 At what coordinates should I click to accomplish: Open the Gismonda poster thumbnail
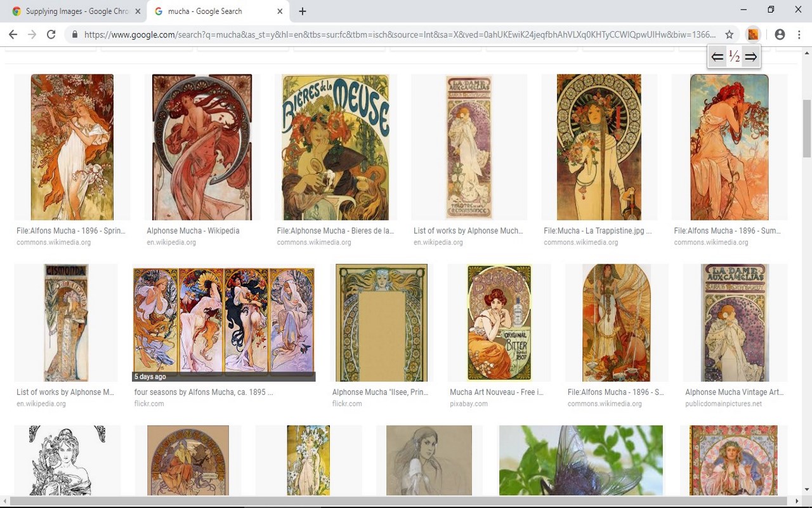point(66,323)
